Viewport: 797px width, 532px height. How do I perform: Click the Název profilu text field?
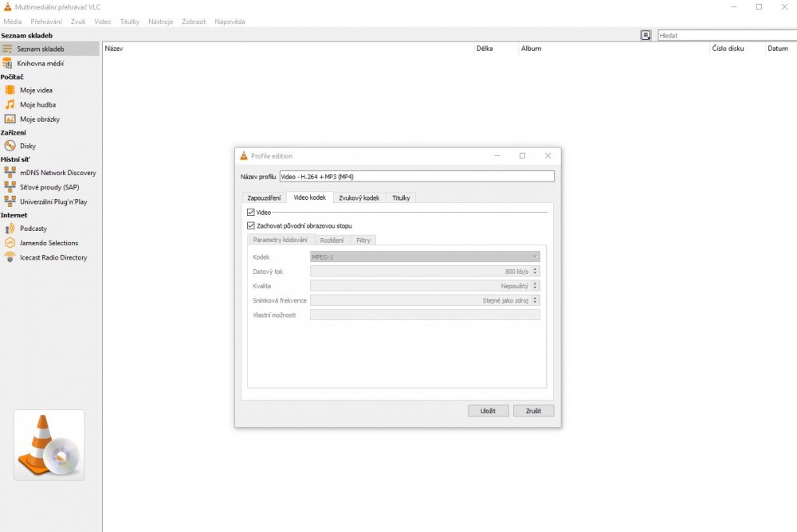click(x=416, y=177)
